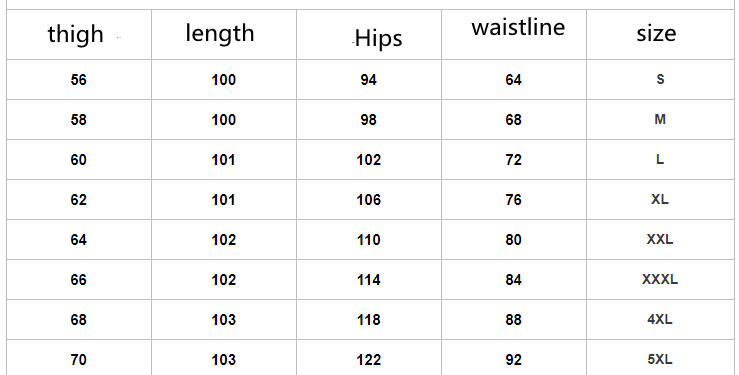Select waistline value 88 cell
The height and width of the screenshot is (375, 739).
[x=514, y=320]
